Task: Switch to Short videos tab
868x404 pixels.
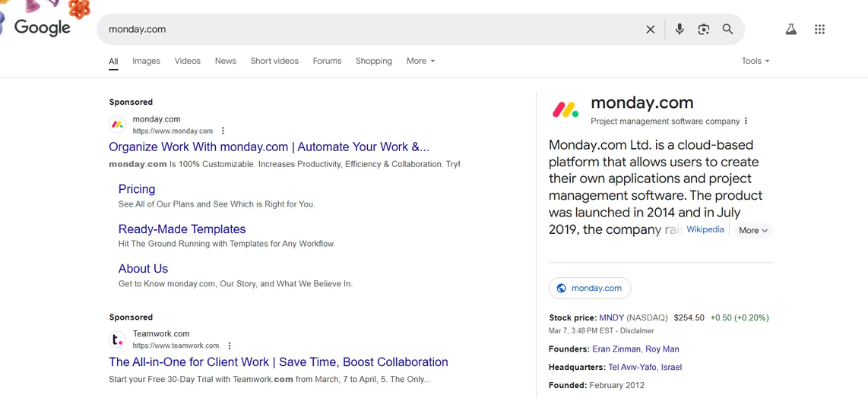Action: click(x=274, y=61)
